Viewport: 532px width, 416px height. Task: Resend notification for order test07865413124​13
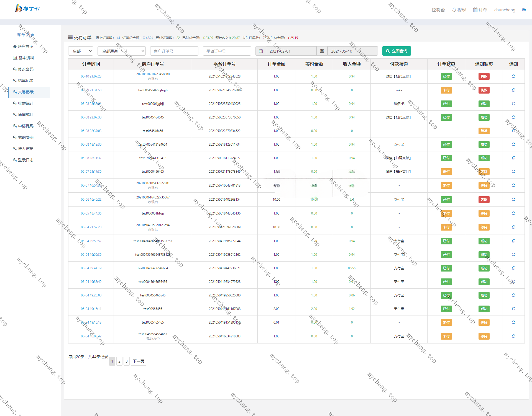tap(513, 158)
